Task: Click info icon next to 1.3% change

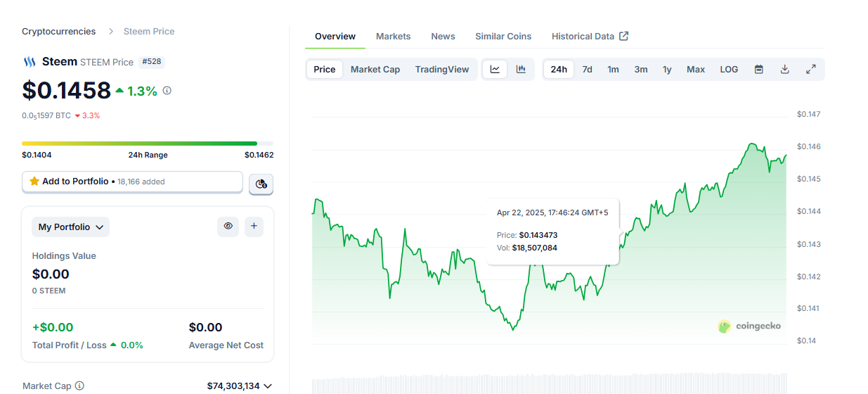Action: 167,91
